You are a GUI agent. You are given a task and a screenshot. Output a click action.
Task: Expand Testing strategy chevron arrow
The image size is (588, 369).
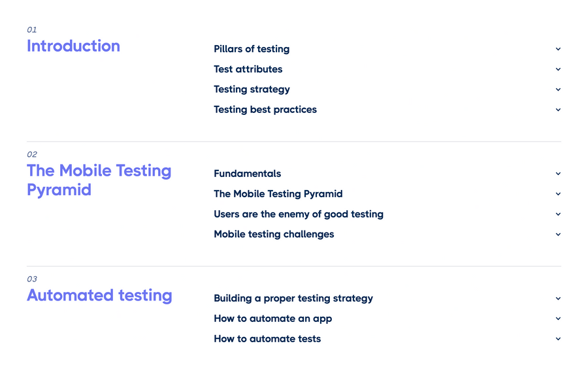pyautogui.click(x=558, y=89)
